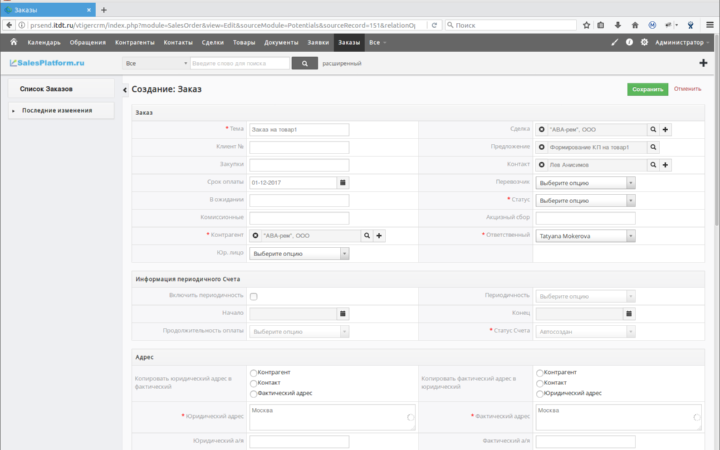This screenshot has width=720, height=450.
Task: Open Документы menu item
Action: (x=281, y=42)
